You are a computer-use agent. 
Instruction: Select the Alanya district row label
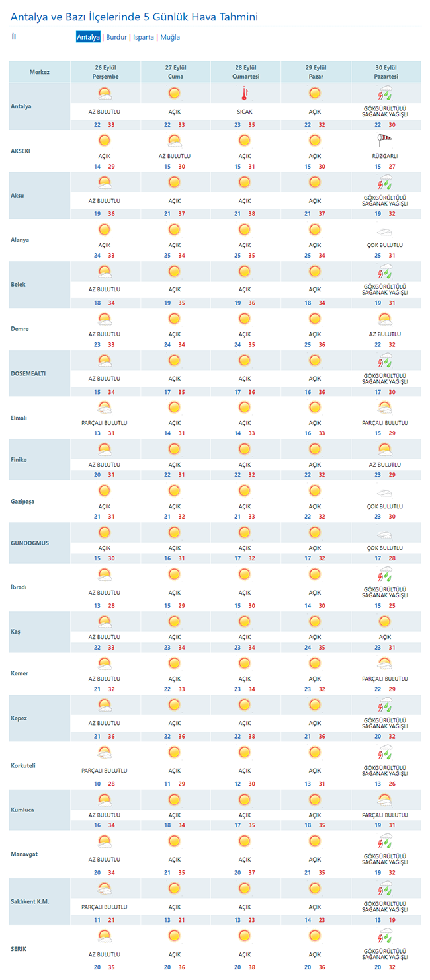coord(20,240)
